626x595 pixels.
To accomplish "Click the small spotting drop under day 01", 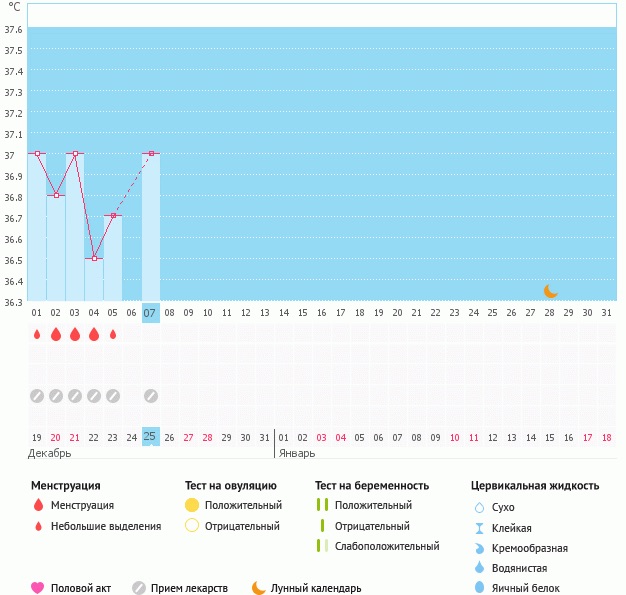I will tap(37, 334).
